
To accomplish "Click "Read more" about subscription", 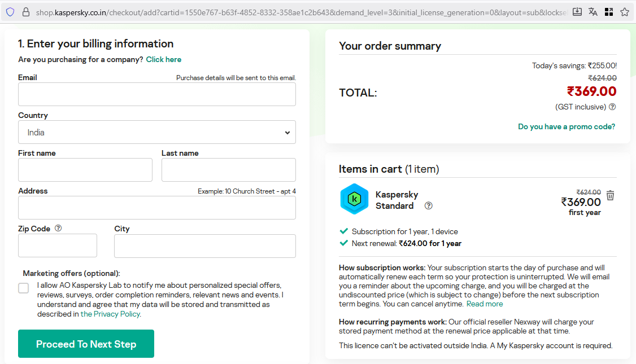I will click(x=484, y=304).
